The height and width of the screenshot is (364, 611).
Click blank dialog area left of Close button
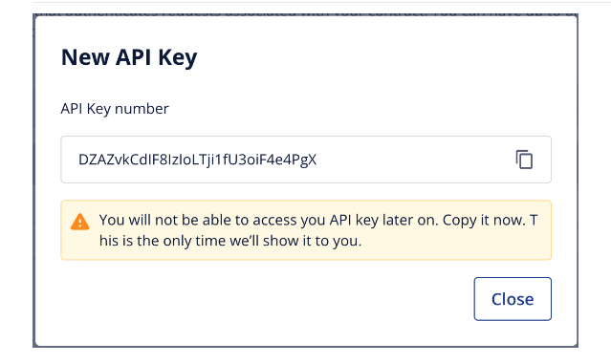[265, 299]
